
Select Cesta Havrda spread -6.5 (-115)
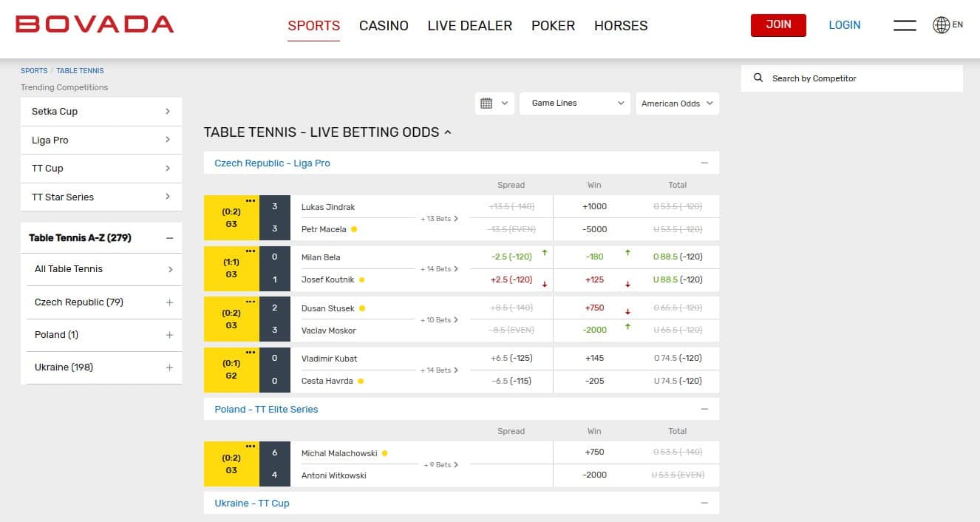coord(511,382)
